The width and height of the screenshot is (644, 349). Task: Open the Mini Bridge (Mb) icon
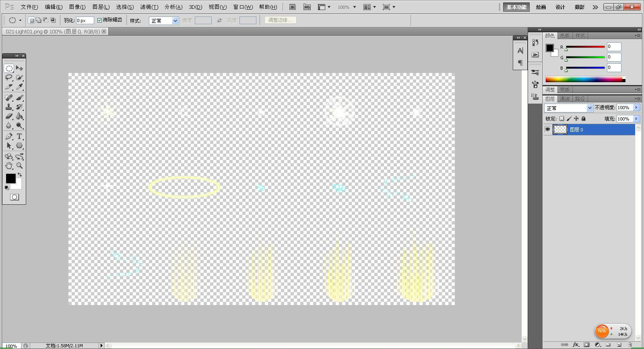(x=307, y=7)
